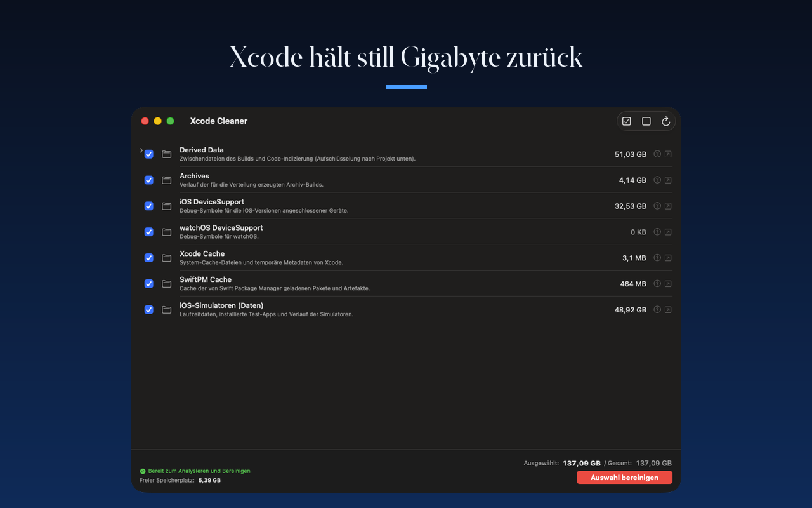This screenshot has height=508, width=812.
Task: Click help icon for iOS DeviceSupport
Action: click(x=657, y=206)
